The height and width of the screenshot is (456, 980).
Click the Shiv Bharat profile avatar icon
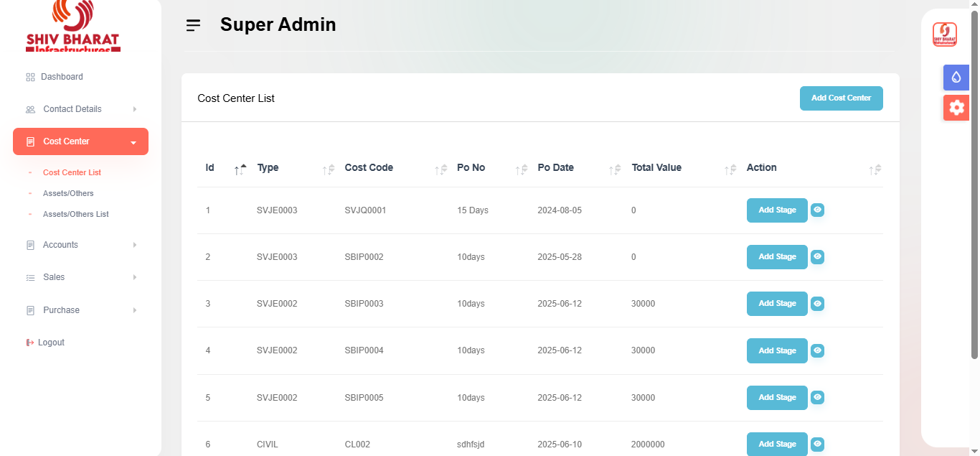[944, 34]
